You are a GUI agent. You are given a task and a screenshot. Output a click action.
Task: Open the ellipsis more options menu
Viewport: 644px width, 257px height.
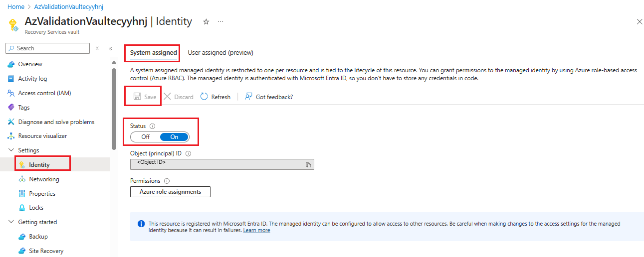221,22
